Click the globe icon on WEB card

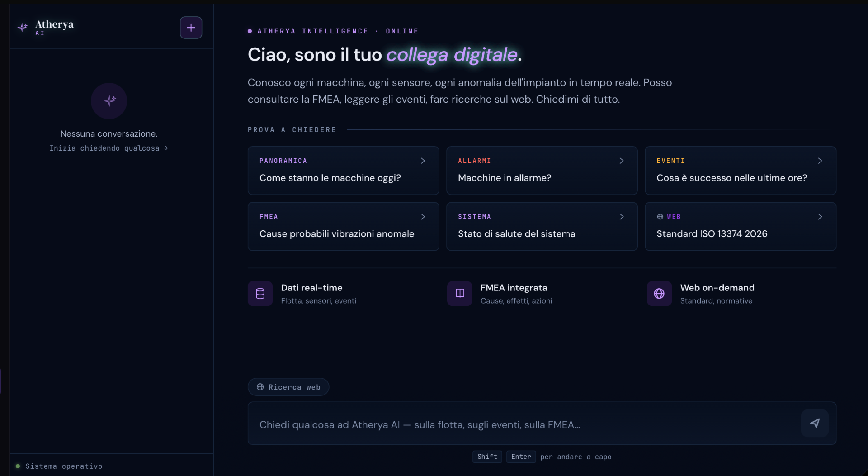pyautogui.click(x=660, y=217)
